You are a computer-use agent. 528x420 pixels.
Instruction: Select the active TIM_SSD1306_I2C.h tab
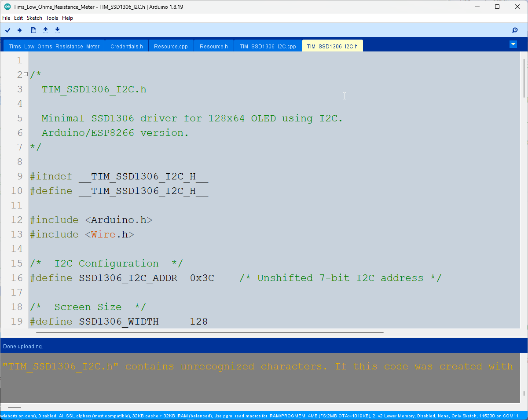[x=332, y=46]
